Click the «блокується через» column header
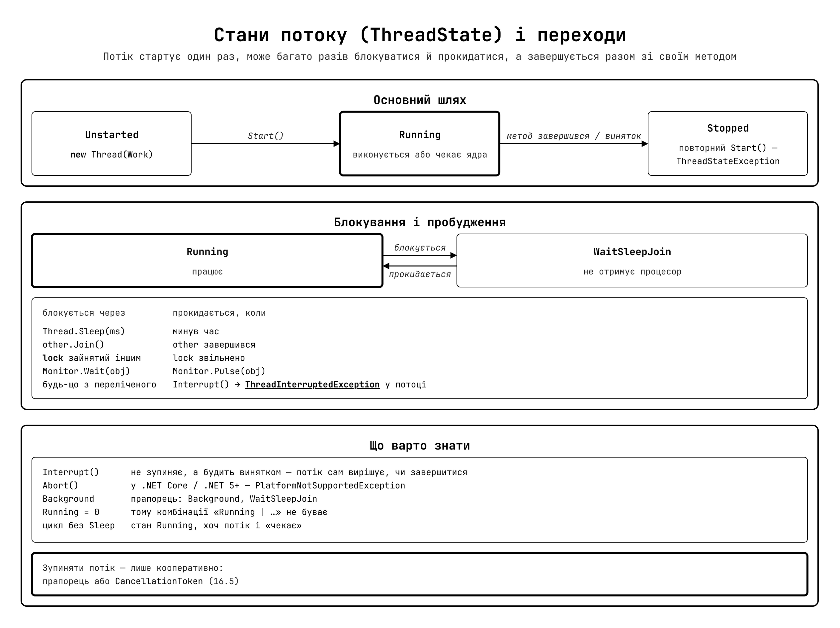This screenshot has height=628, width=840. pyautogui.click(x=84, y=312)
